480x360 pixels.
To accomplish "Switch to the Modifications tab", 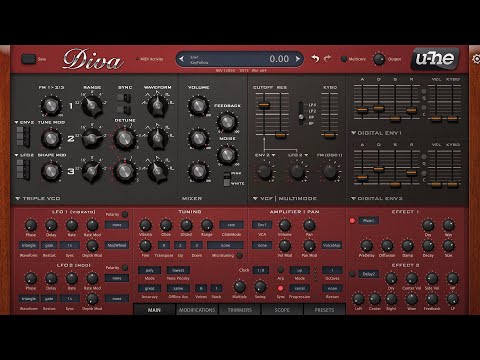I will (x=197, y=310).
